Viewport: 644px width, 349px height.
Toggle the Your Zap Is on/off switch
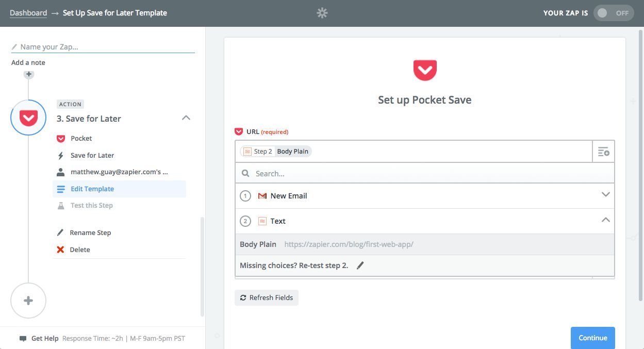tap(614, 13)
